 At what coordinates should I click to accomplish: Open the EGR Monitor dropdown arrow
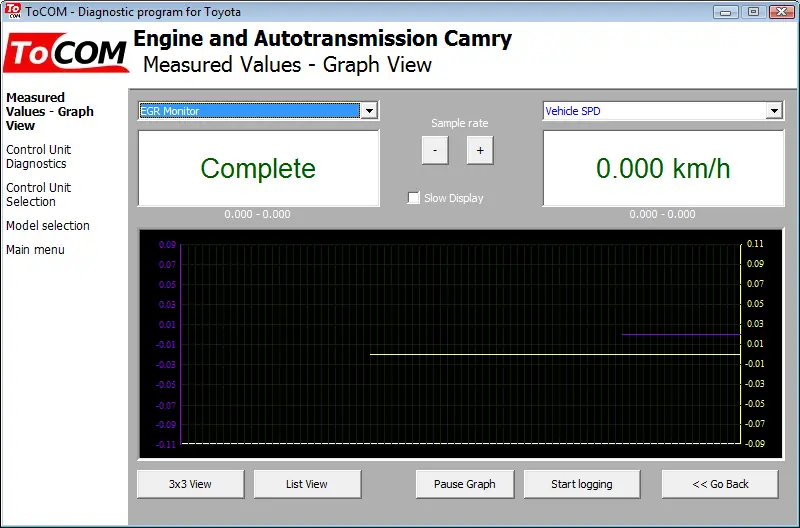point(369,111)
